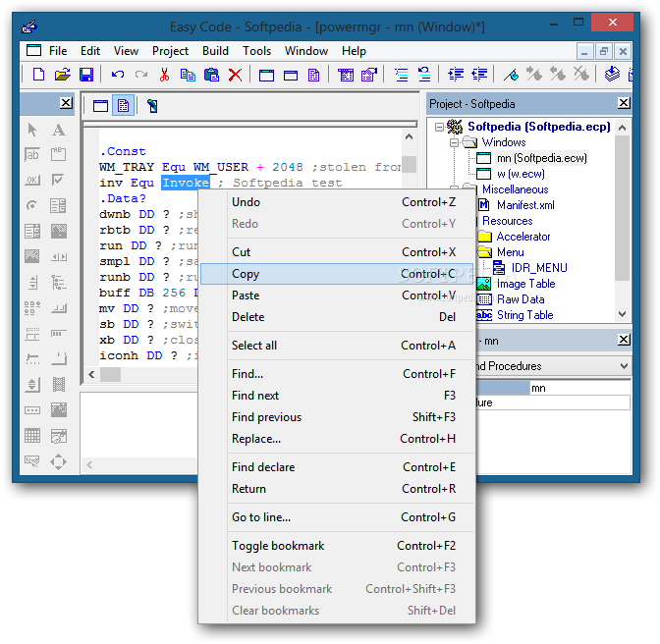660x644 pixels.
Task: Select w (w.ecw) in project tree
Action: pyautogui.click(x=521, y=174)
